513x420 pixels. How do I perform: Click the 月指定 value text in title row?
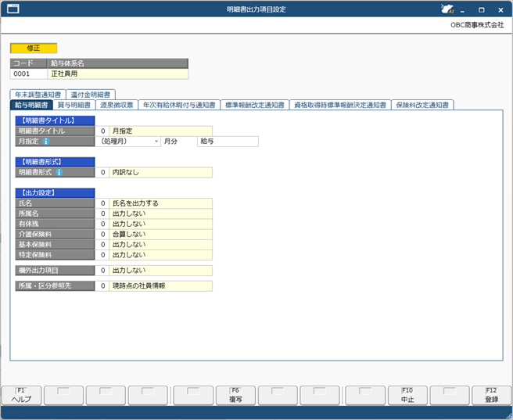click(x=122, y=131)
